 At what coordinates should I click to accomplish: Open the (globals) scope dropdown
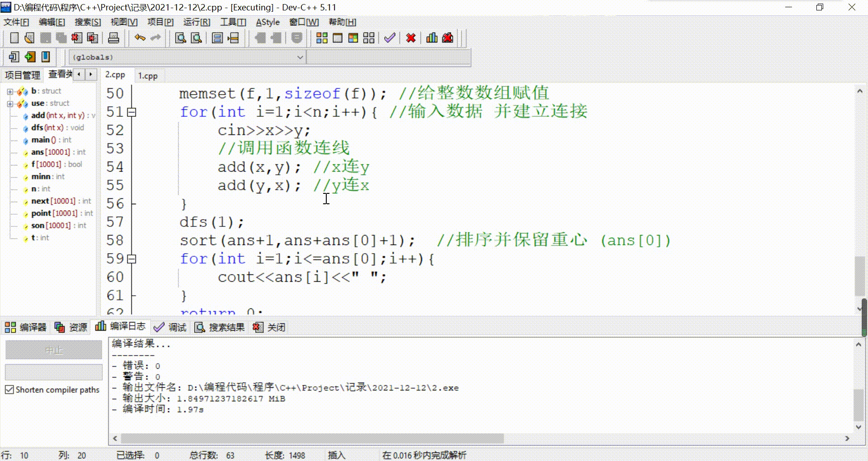pos(187,58)
